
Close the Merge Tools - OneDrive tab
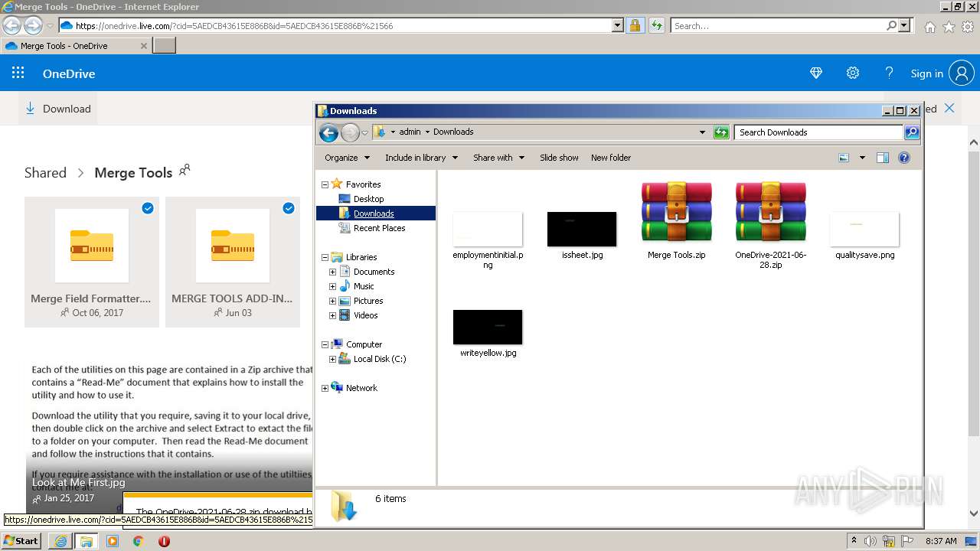144,46
